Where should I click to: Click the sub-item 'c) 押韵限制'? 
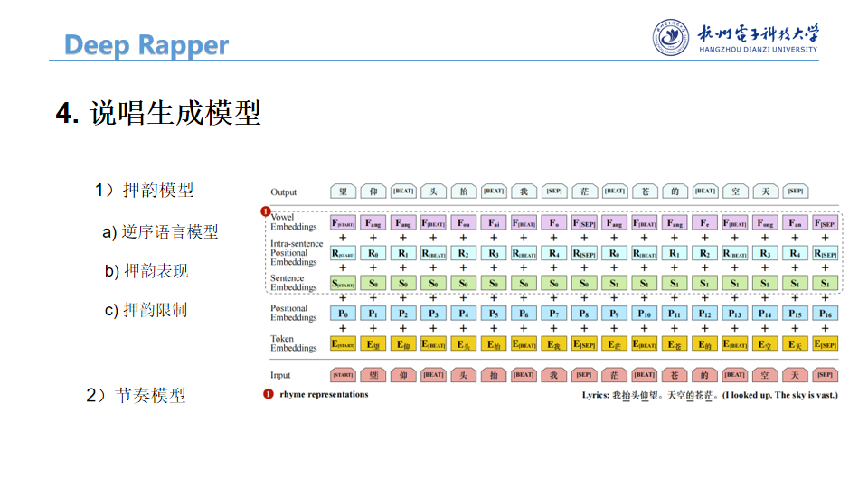[146, 310]
